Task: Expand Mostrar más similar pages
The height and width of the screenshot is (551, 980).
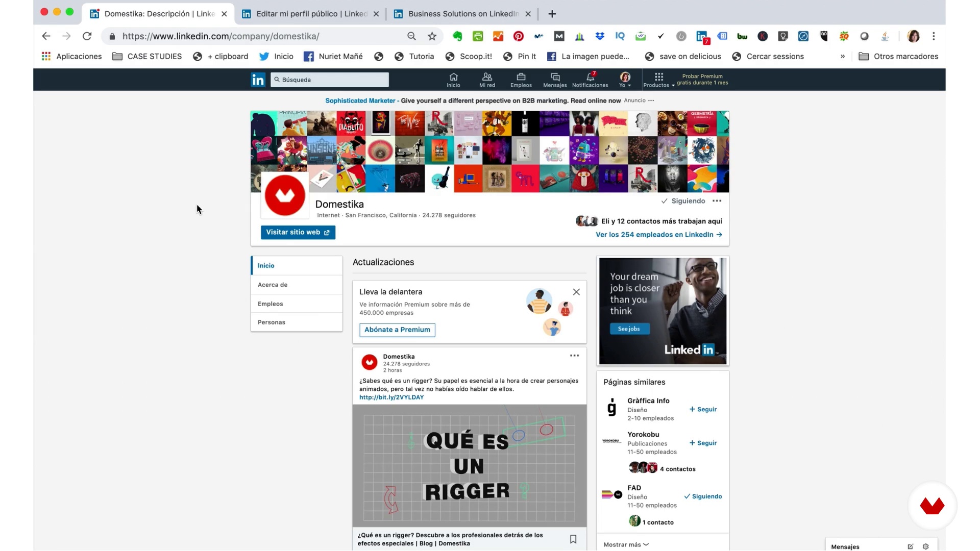Action: (626, 544)
